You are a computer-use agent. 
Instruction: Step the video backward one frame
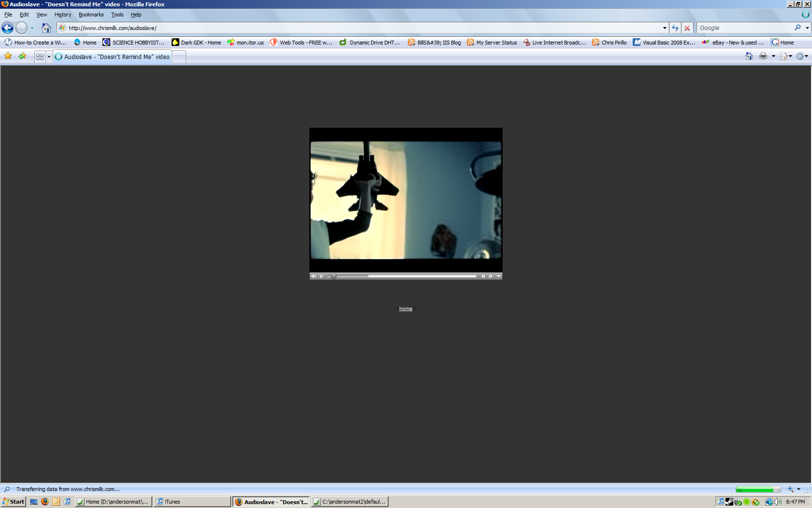click(x=483, y=276)
